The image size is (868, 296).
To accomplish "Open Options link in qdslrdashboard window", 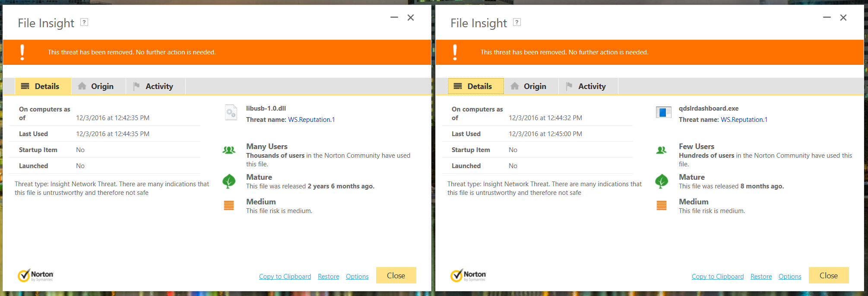I will tap(790, 277).
